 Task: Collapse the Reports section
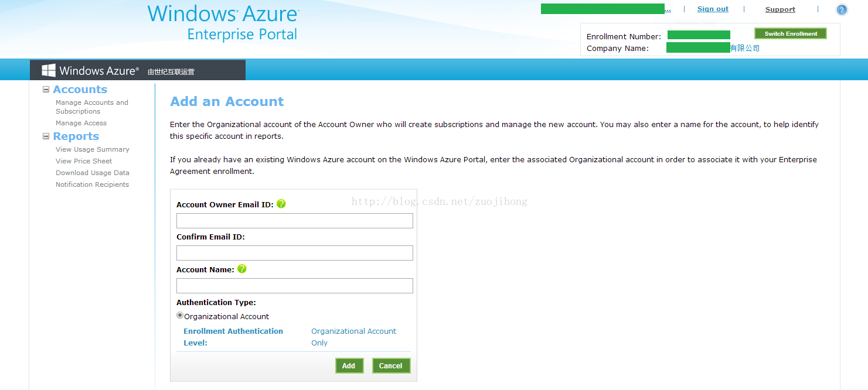[x=46, y=136]
